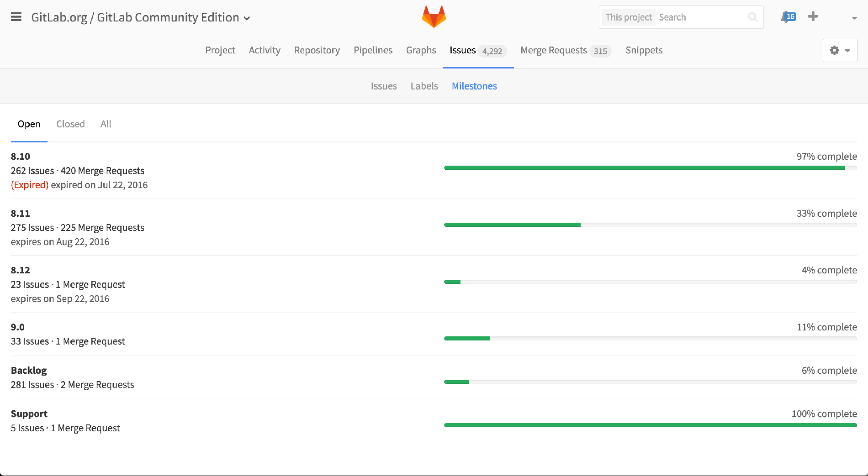Open the 8.11 milestone
The image size is (868, 476).
20,213
